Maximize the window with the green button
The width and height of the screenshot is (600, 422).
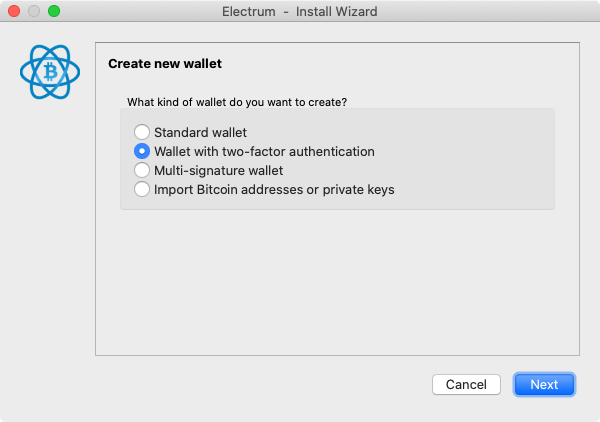pos(54,11)
